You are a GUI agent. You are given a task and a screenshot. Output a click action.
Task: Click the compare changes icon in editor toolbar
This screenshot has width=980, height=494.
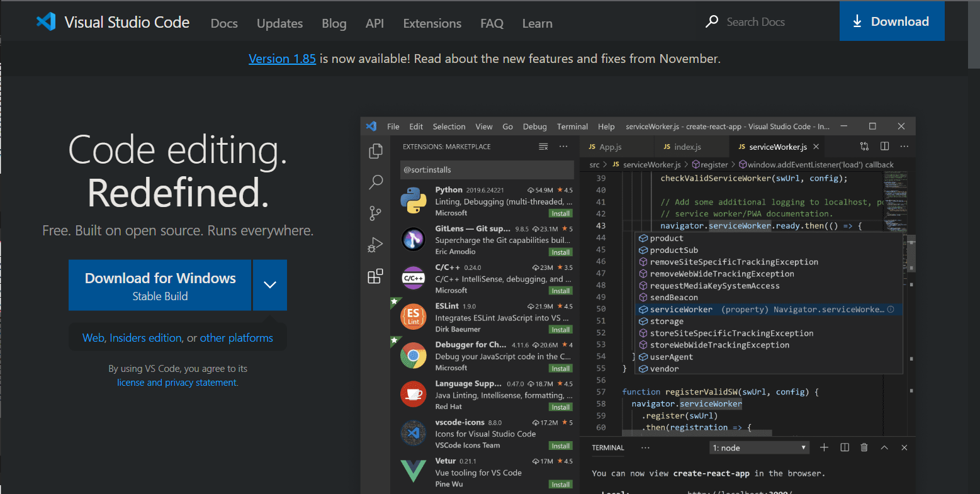click(x=864, y=147)
